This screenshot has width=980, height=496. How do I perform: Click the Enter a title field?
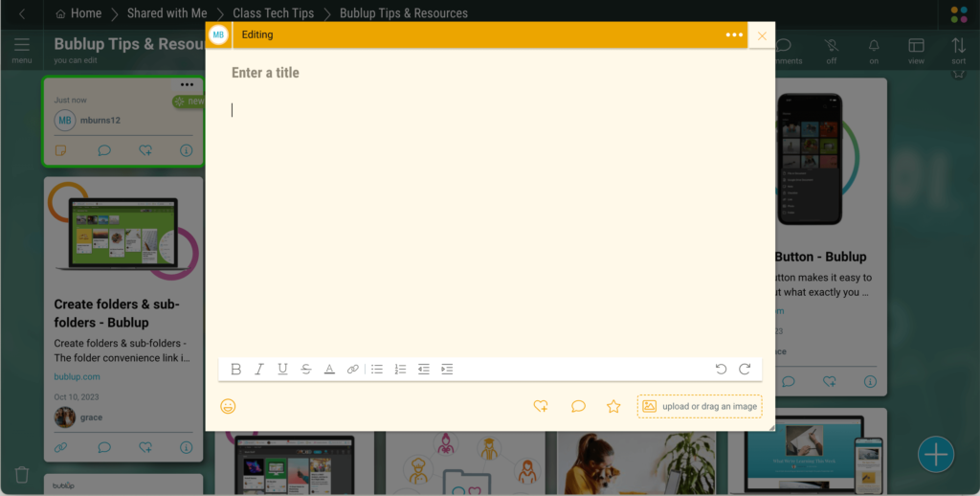point(265,73)
